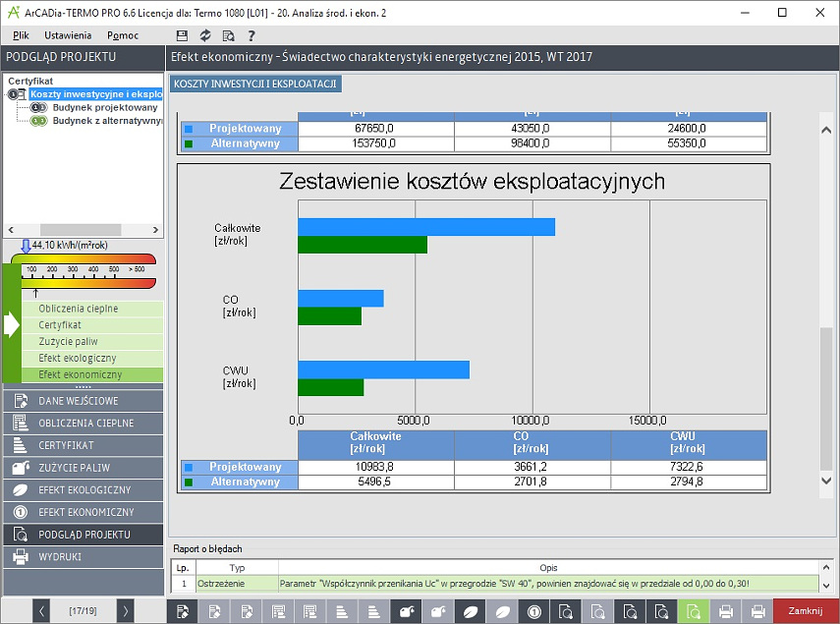Go to EFEKT EKONOMICZNY sidebar section

(x=84, y=513)
